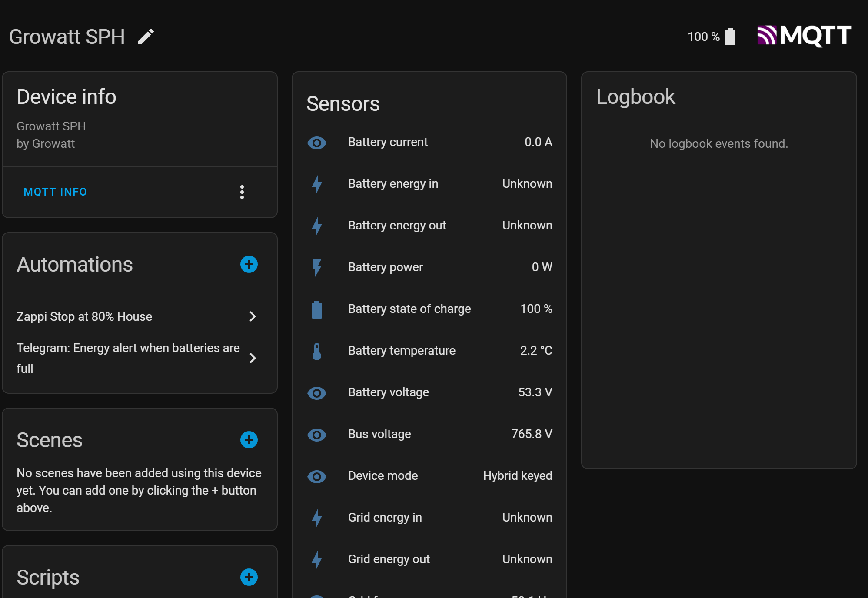Add a new script with plus button
Screen dimensions: 868x598
pos(249,577)
